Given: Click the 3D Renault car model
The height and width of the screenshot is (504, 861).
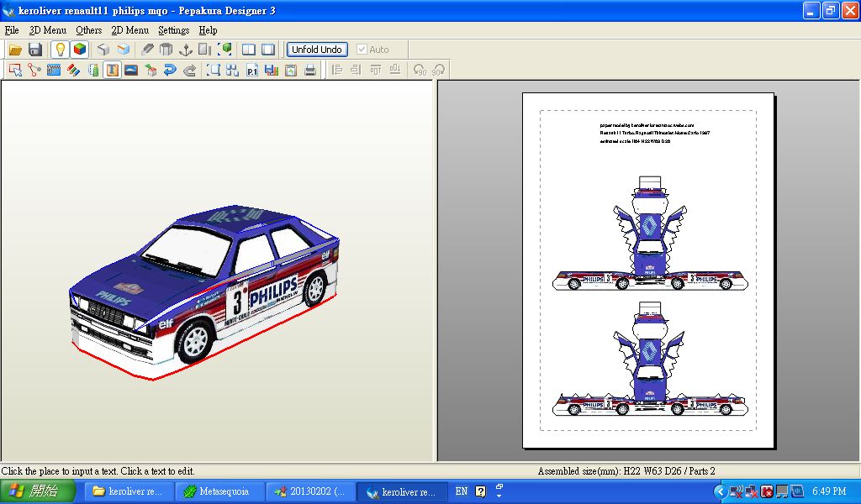Looking at the screenshot, I should pos(204,292).
